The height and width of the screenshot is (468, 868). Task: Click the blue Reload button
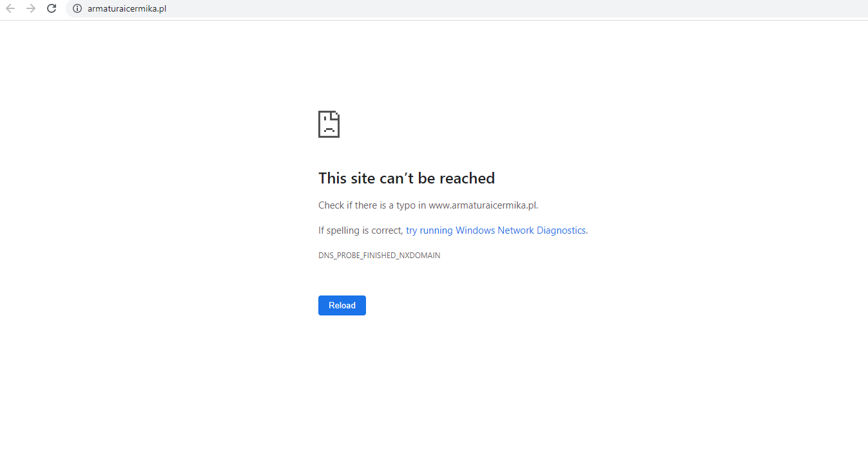342,306
